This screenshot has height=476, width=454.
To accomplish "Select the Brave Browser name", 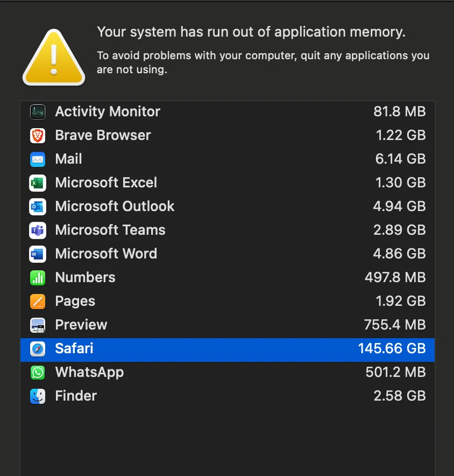I will 103,135.
